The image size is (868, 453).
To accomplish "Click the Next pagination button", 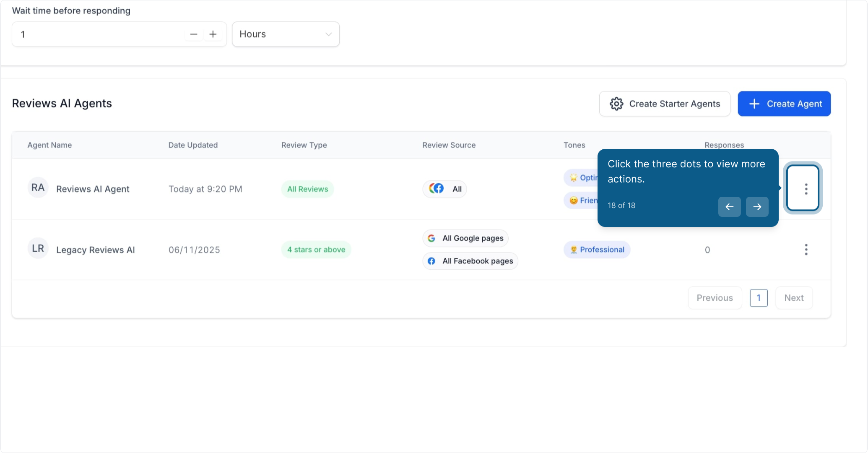I will tap(794, 298).
